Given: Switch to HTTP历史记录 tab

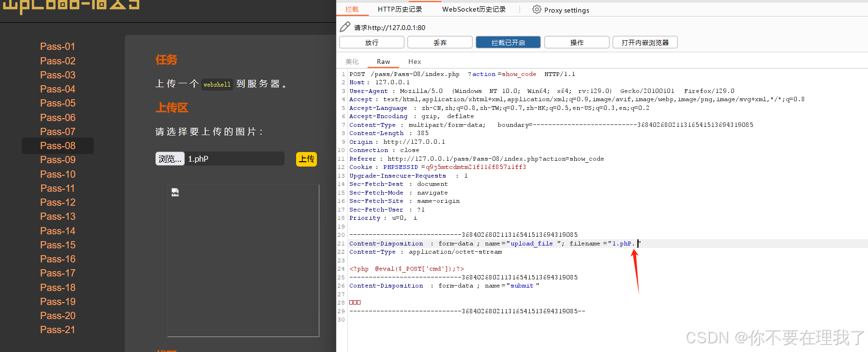Looking at the screenshot, I should [400, 9].
